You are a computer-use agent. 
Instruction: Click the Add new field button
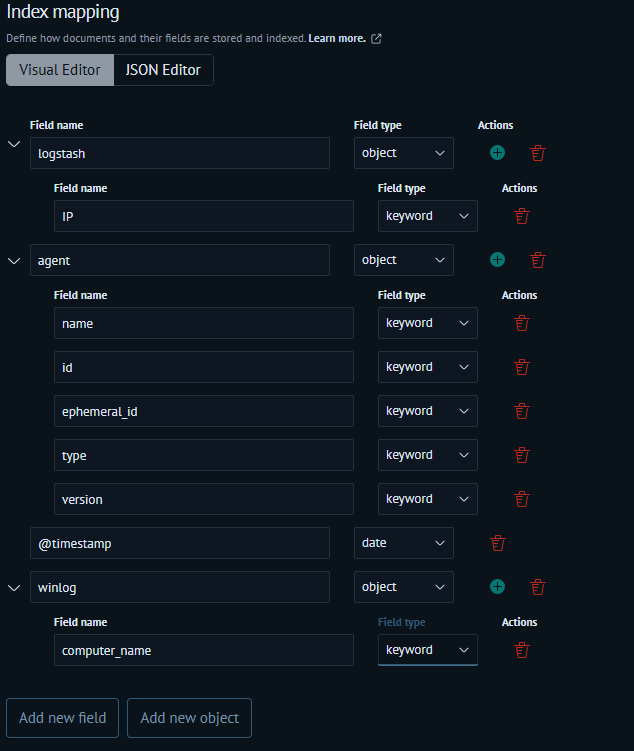click(x=62, y=718)
